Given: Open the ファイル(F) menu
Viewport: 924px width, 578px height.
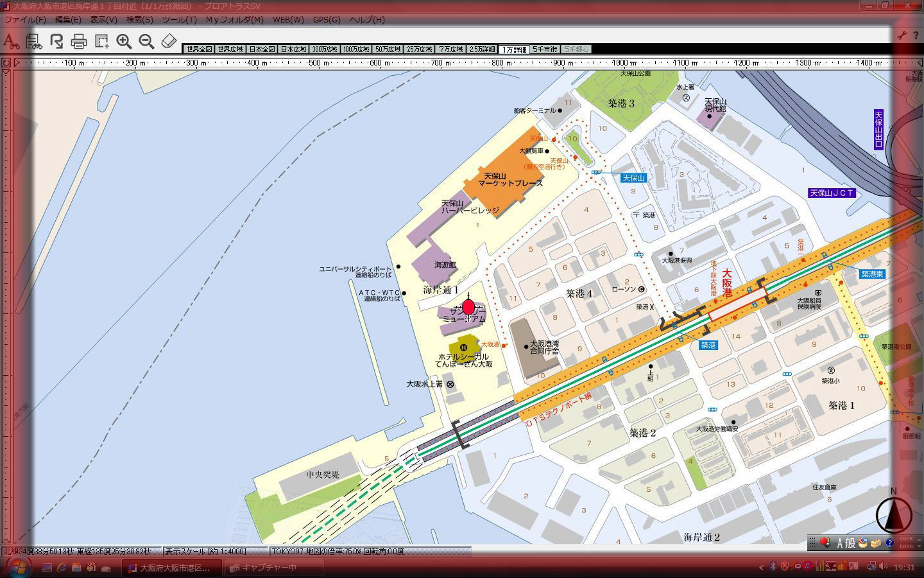Looking at the screenshot, I should [25, 19].
